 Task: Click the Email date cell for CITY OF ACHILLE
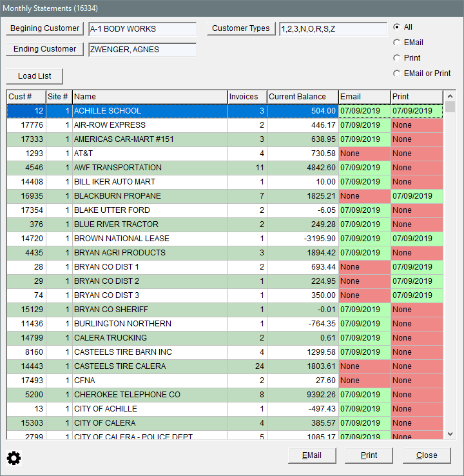coord(365,409)
